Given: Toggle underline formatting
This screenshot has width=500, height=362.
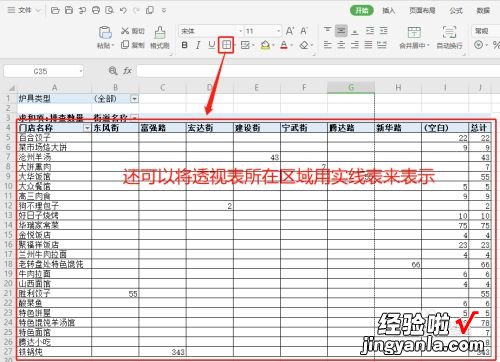Looking at the screenshot, I should tap(211, 45).
